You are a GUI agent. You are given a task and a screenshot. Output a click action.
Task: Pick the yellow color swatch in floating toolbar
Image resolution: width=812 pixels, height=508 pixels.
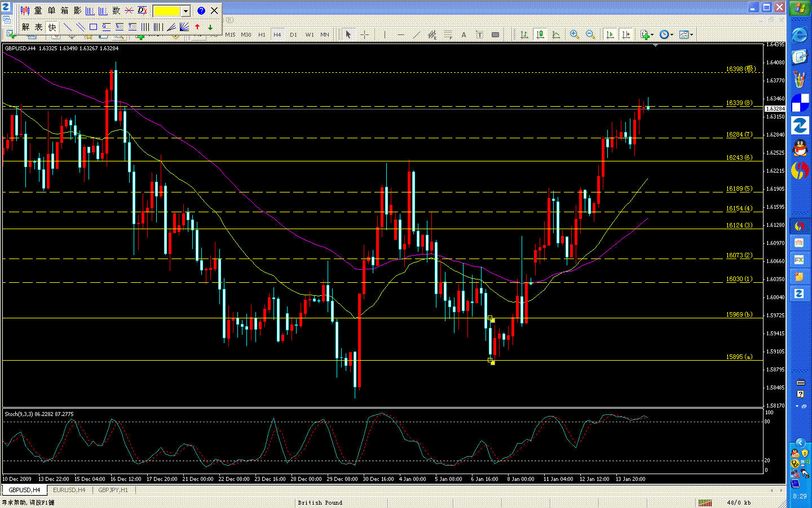pos(167,11)
